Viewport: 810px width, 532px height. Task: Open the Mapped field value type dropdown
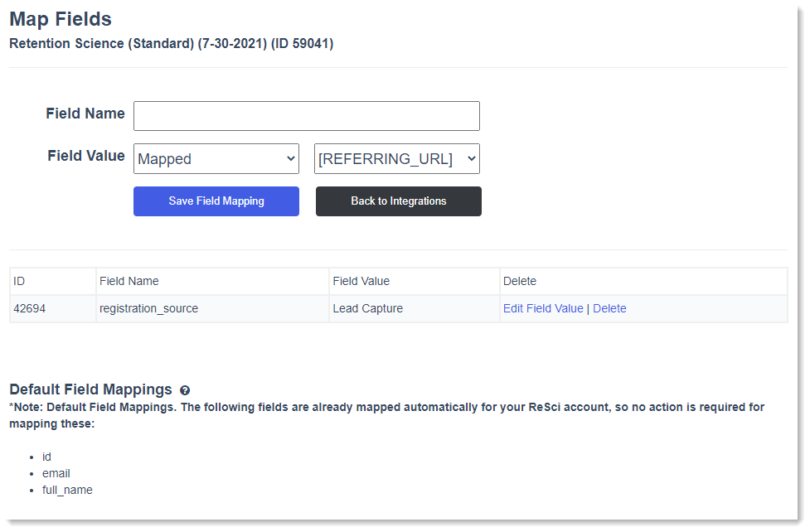(216, 158)
